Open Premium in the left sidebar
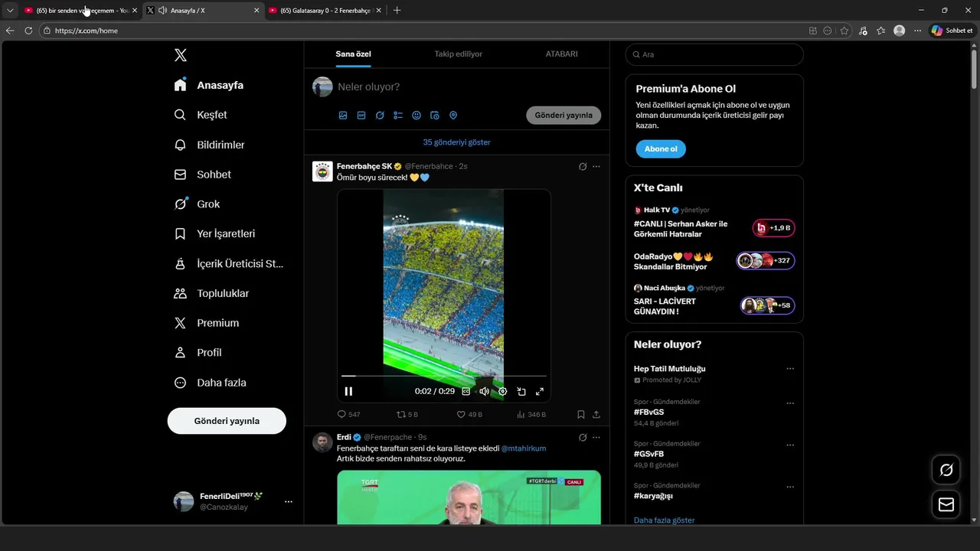Viewport: 980px width, 551px height. [x=207, y=323]
